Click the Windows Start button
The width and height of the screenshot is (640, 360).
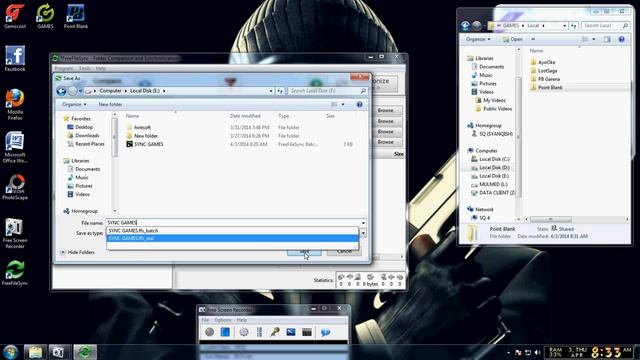(x=10, y=352)
